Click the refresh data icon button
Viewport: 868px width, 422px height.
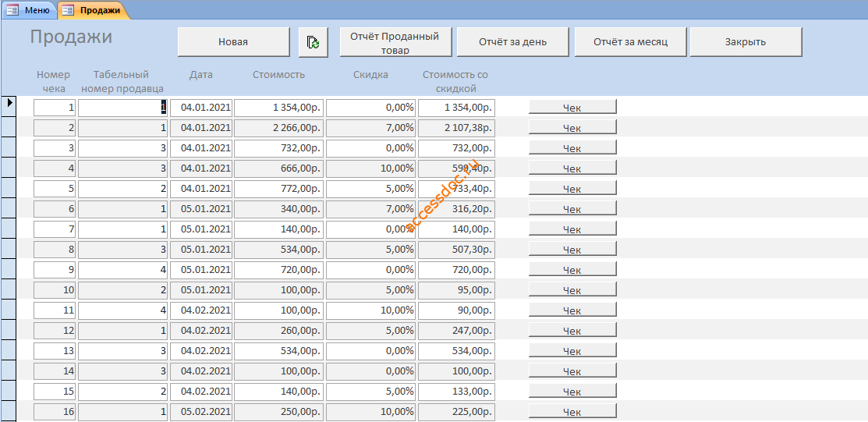click(314, 42)
